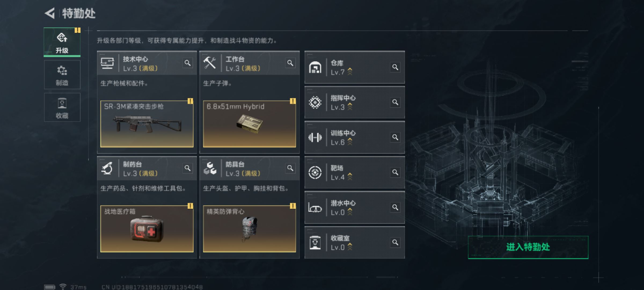View 防具台 details with magnifier icon
Viewport: 644px width, 290px height.
point(290,168)
